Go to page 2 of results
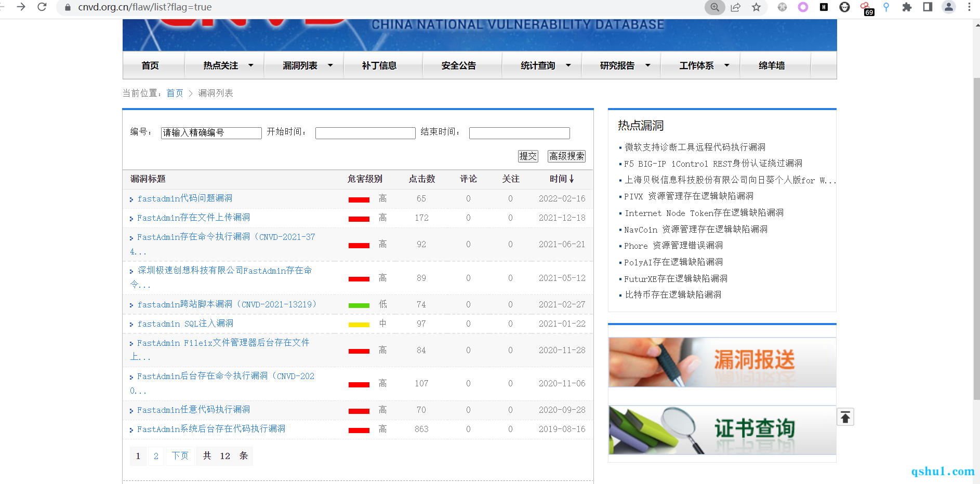 [x=156, y=456]
